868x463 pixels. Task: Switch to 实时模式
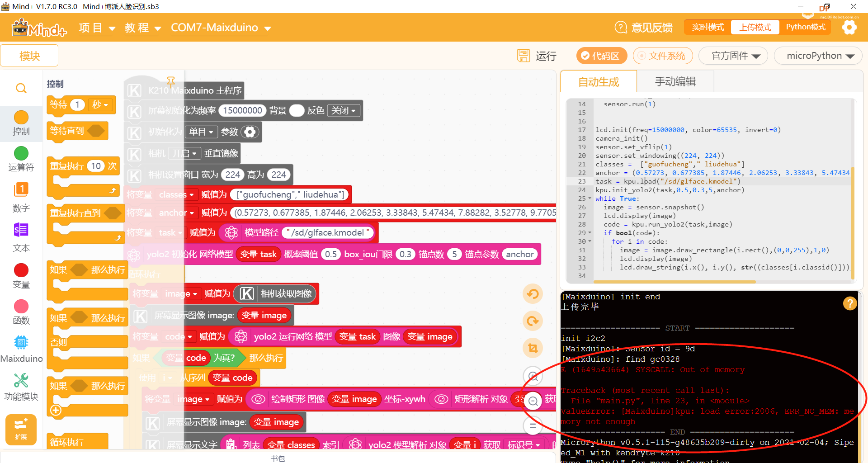pyautogui.click(x=708, y=27)
